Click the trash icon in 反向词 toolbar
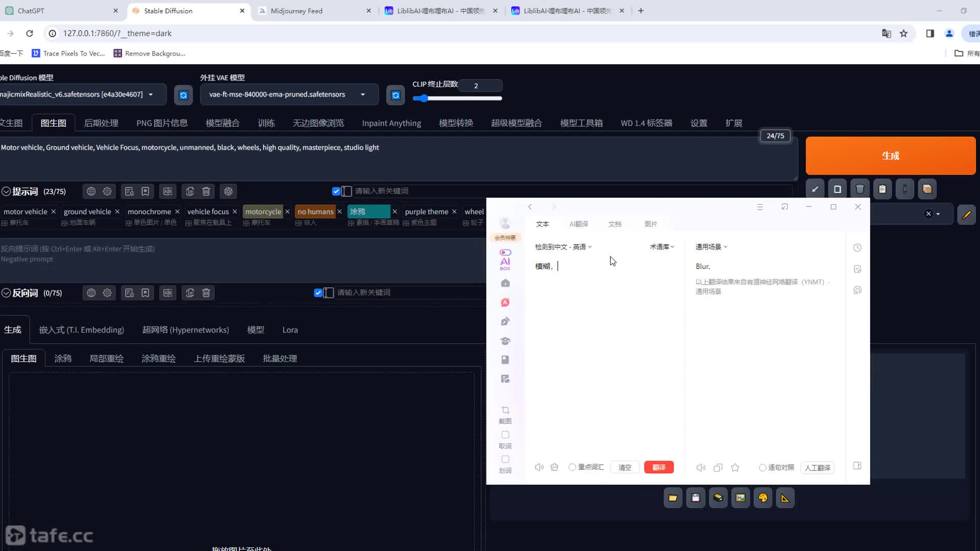The image size is (980, 551). click(206, 293)
